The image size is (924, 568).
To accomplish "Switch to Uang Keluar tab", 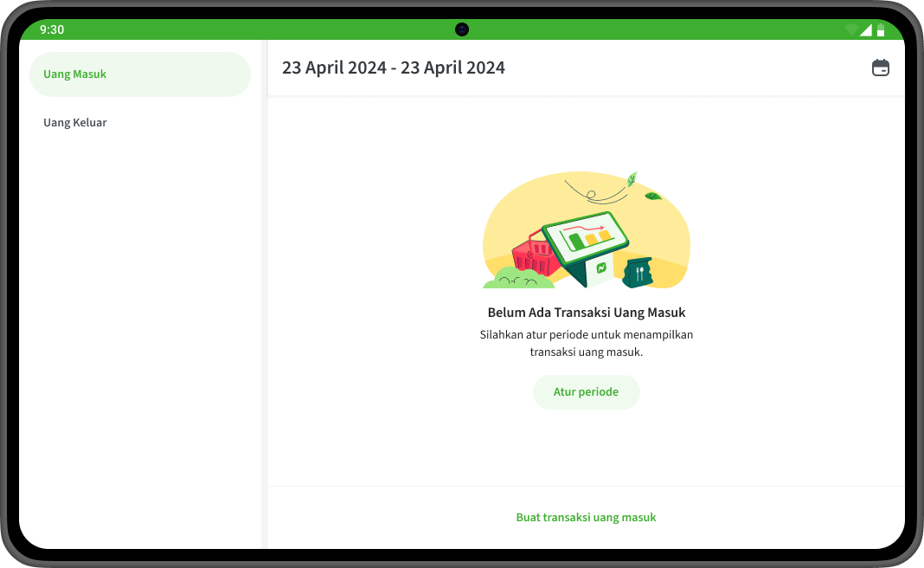I will (x=75, y=123).
